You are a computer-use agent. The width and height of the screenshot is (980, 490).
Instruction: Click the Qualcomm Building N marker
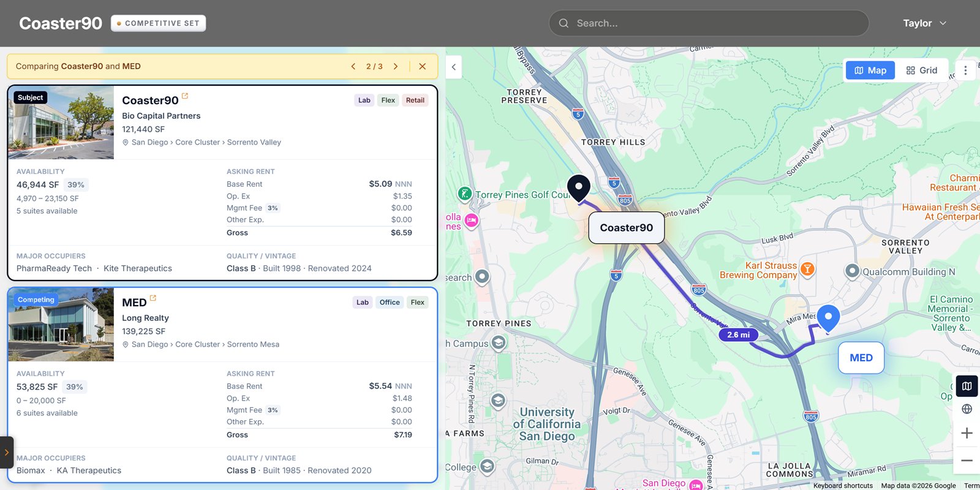(852, 271)
